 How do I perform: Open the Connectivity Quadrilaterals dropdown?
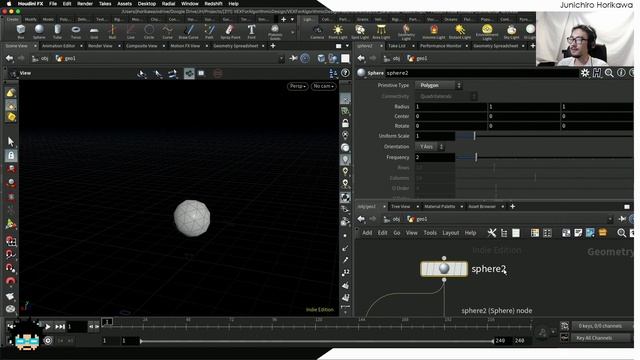coord(447,96)
